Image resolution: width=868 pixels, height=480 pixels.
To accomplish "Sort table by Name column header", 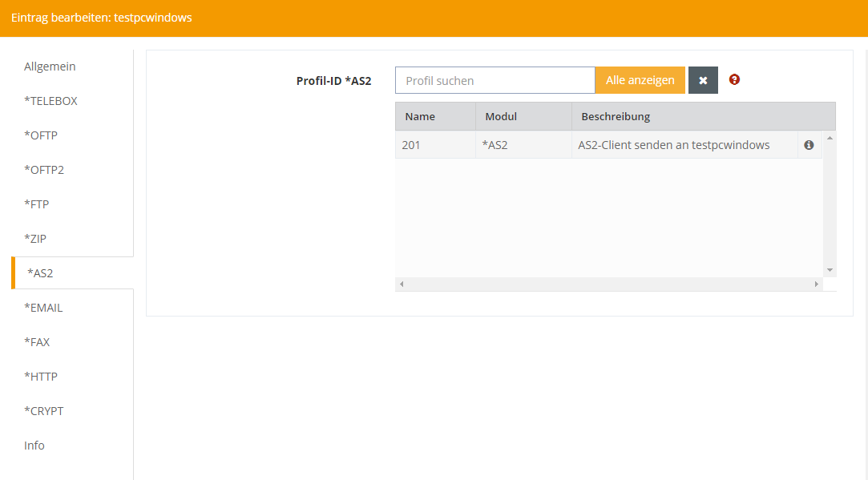I will click(420, 116).
